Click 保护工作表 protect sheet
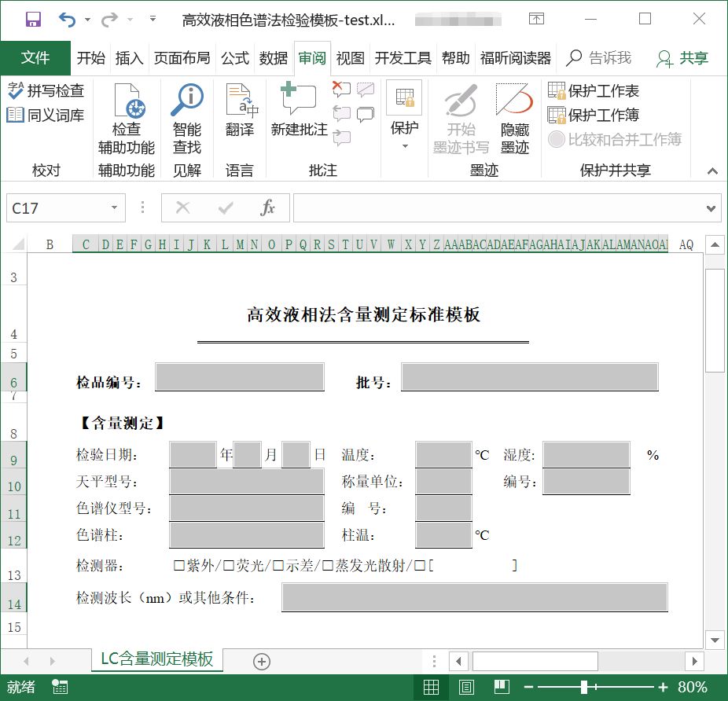Image resolution: width=728 pixels, height=701 pixels. pos(594,91)
